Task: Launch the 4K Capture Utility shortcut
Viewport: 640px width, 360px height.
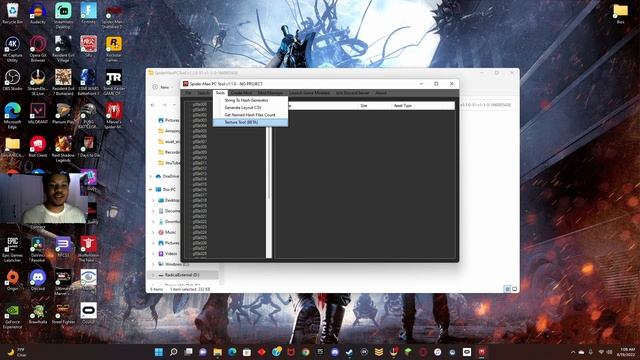Action: [x=12, y=49]
